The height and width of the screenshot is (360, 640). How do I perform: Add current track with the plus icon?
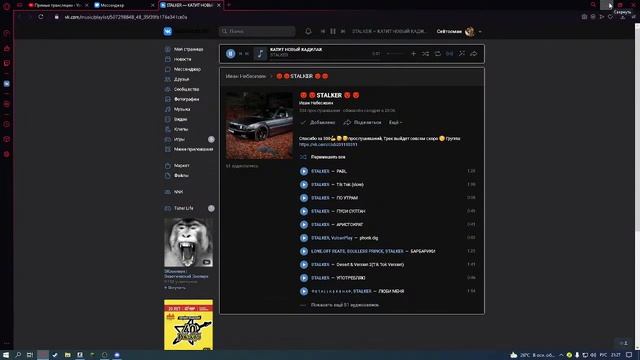click(413, 53)
